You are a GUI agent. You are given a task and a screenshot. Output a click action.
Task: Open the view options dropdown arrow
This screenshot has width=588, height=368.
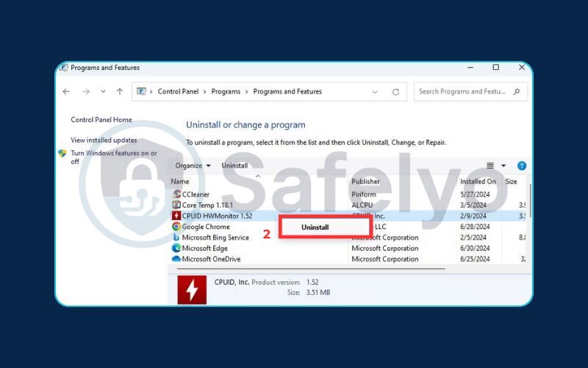click(503, 166)
